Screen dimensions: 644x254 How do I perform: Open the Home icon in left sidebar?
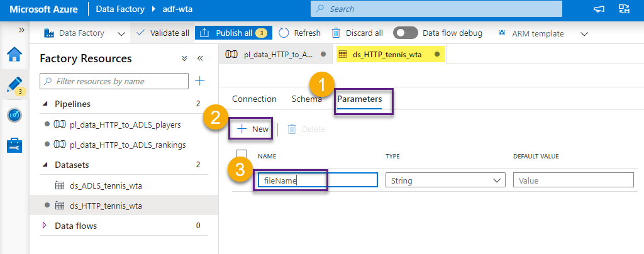[x=14, y=55]
